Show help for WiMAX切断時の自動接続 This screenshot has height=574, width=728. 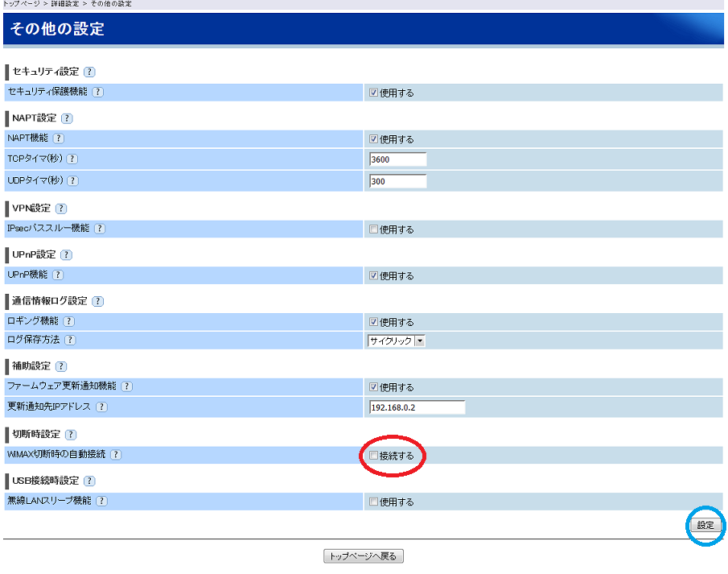[x=116, y=455]
